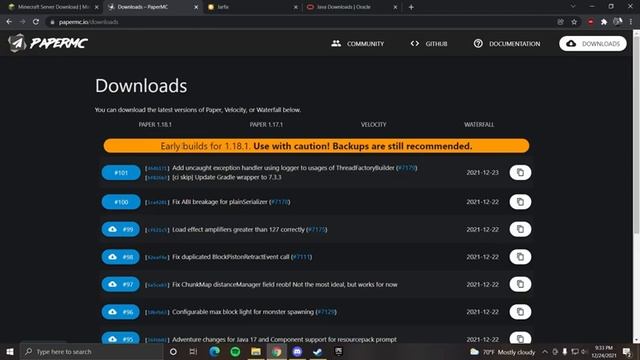Open issue link #7175

point(317,229)
